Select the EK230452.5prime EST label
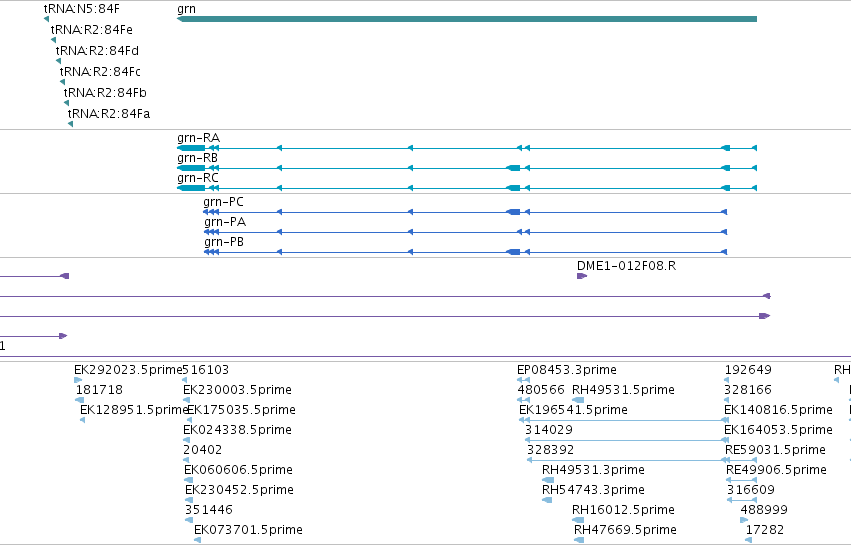Image resolution: width=851 pixels, height=545 pixels. coord(239,490)
